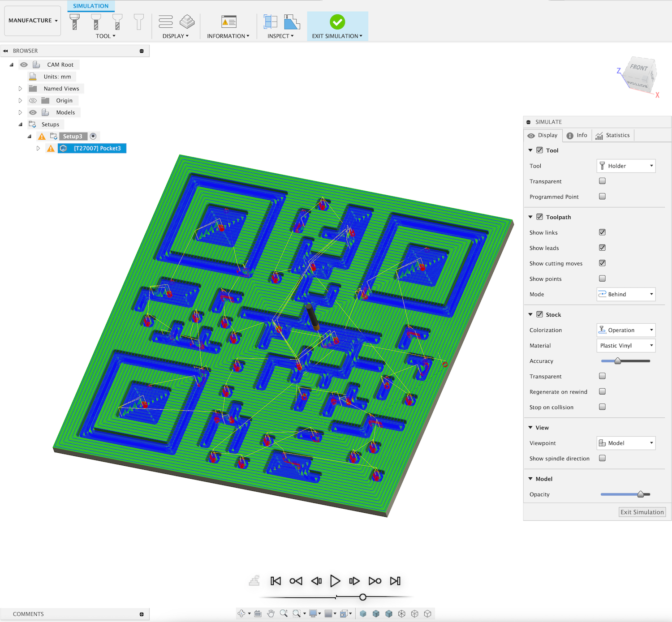Image resolution: width=672 pixels, height=622 pixels.
Task: Open the Colorization Operation dropdown
Action: pyautogui.click(x=625, y=330)
